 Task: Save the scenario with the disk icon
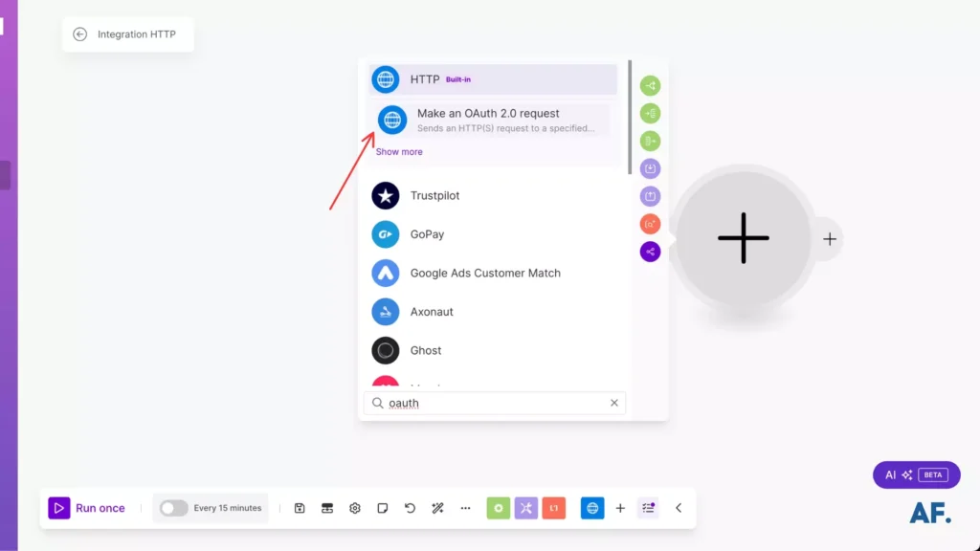tap(300, 508)
